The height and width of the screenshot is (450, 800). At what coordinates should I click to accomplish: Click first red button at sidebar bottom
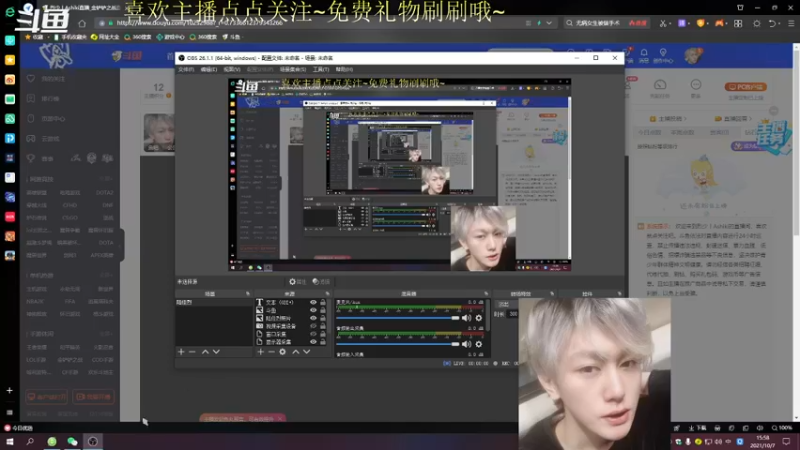(x=46, y=397)
